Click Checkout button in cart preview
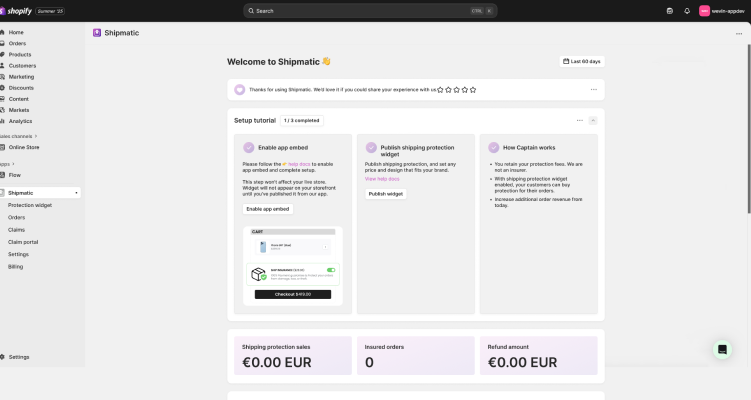This screenshot has height=400, width=751. point(293,294)
